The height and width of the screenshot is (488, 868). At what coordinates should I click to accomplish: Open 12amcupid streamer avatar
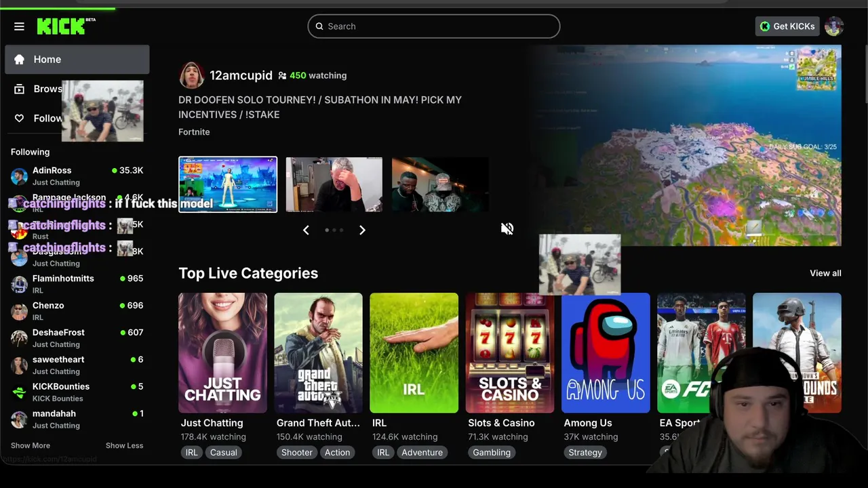point(191,76)
